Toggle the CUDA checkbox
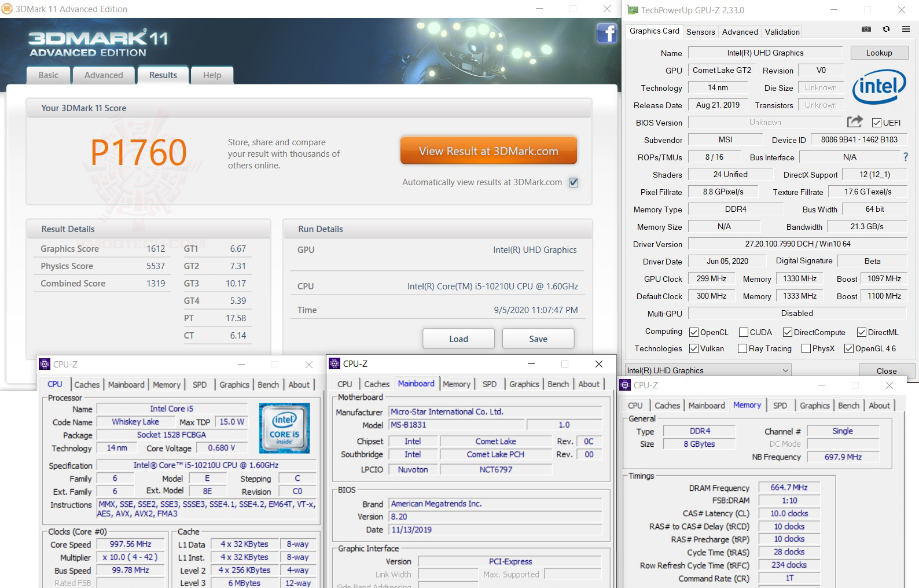 tap(744, 332)
